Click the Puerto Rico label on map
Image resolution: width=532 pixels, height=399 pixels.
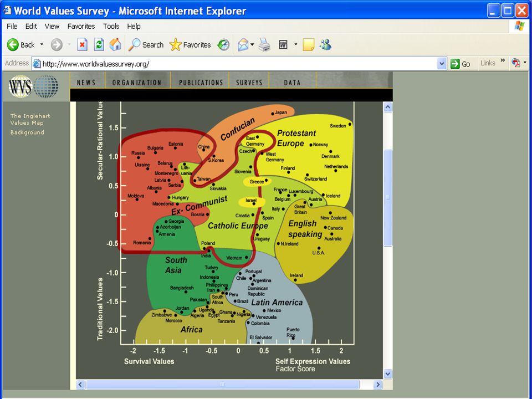tap(292, 332)
